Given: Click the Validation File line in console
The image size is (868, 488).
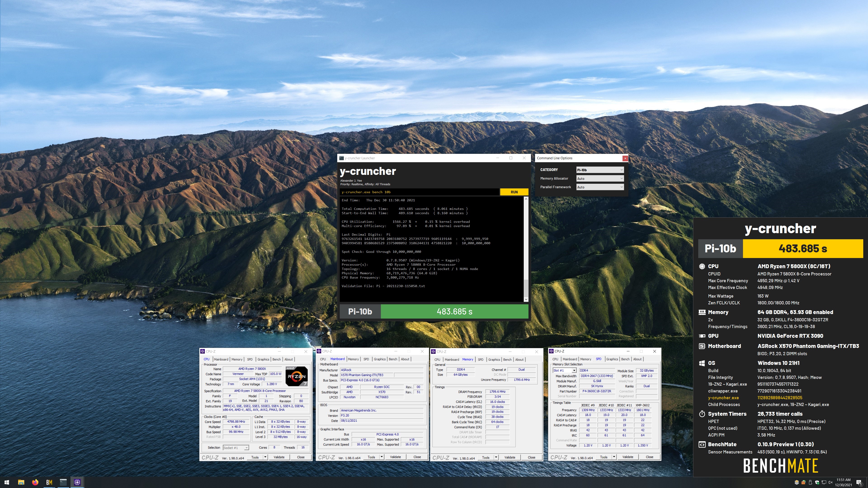Looking at the screenshot, I should point(383,286).
